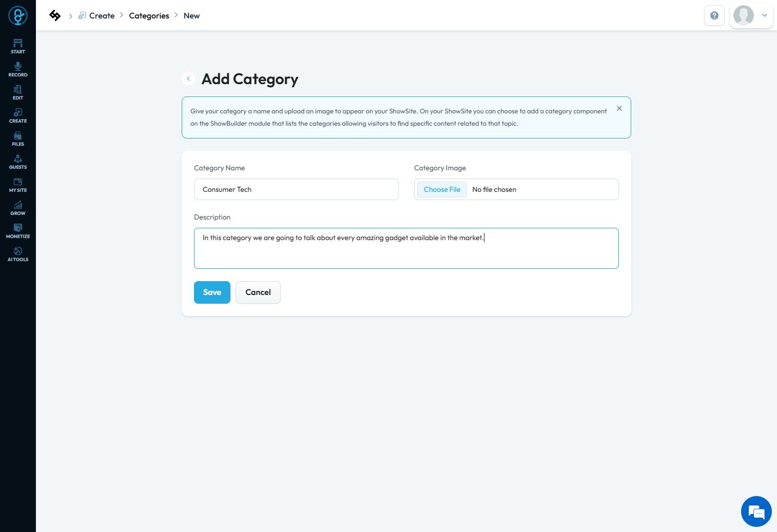Open AI Tools in sidebar
The image size is (777, 532).
18,253
